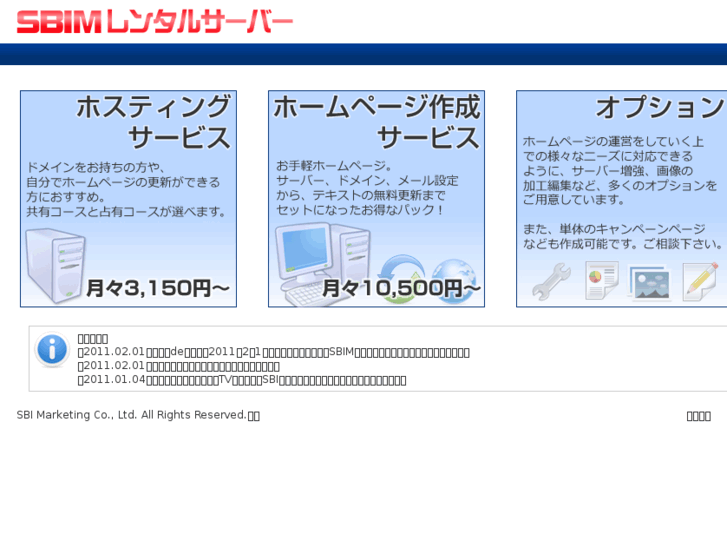Click the SBIM レンタルサーバー logo

click(x=155, y=22)
